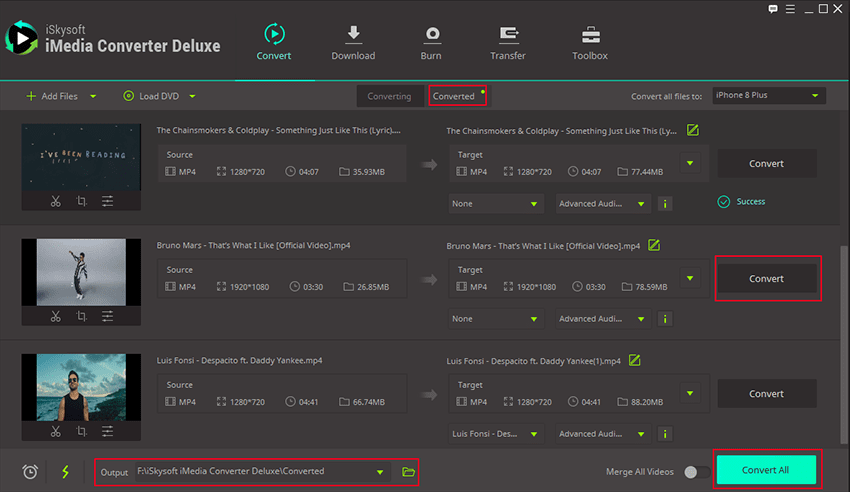Image resolution: width=850 pixels, height=492 pixels.
Task: Trim the Luis Fonsi video with scissors icon
Action: (56, 431)
